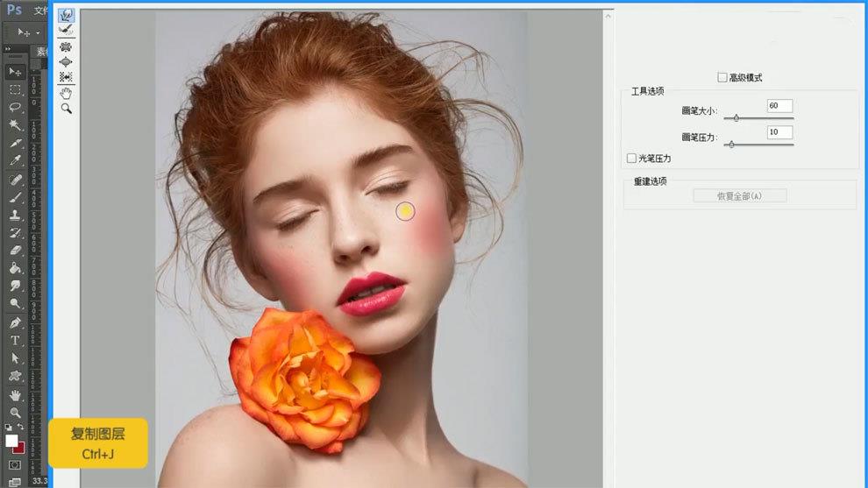The height and width of the screenshot is (488, 868).
Task: Toggle the quick mask mode icon
Action: 15,464
